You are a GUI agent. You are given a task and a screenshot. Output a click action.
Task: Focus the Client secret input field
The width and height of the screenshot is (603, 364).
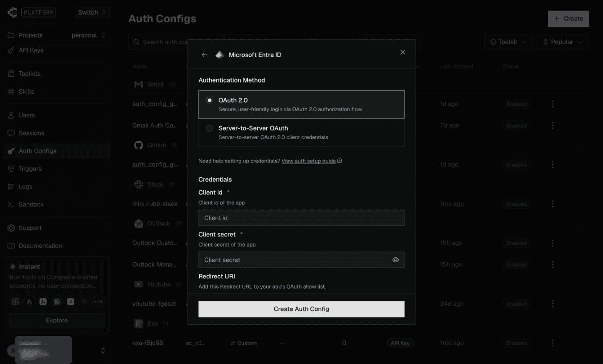(x=294, y=260)
